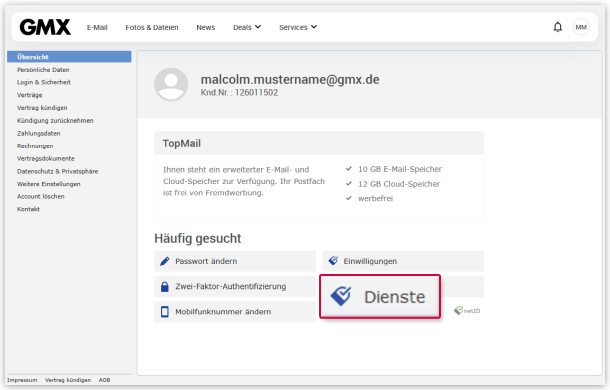The width and height of the screenshot is (610, 390).
Task: Open Kontakt in sidebar
Action: click(28, 209)
